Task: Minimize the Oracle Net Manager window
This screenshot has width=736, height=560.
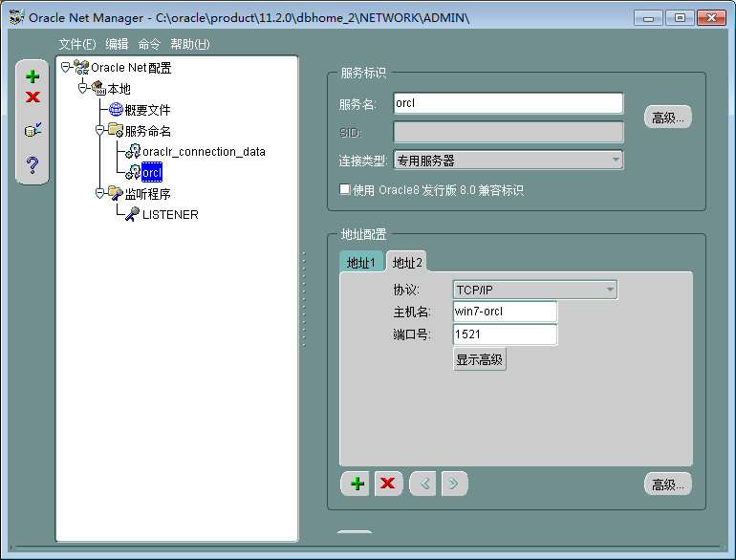Action: tap(648, 18)
